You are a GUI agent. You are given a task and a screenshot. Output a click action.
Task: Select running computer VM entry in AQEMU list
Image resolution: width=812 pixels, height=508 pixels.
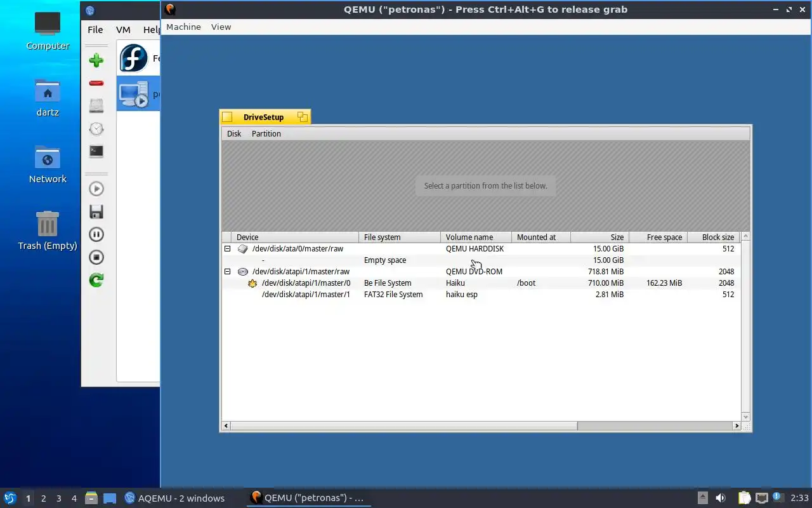138,94
